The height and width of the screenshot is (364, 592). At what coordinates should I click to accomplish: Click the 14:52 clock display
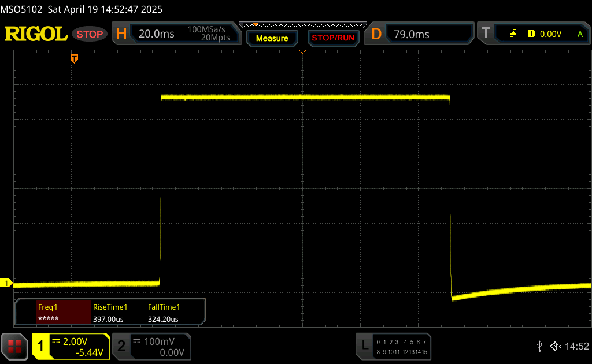[x=576, y=346]
